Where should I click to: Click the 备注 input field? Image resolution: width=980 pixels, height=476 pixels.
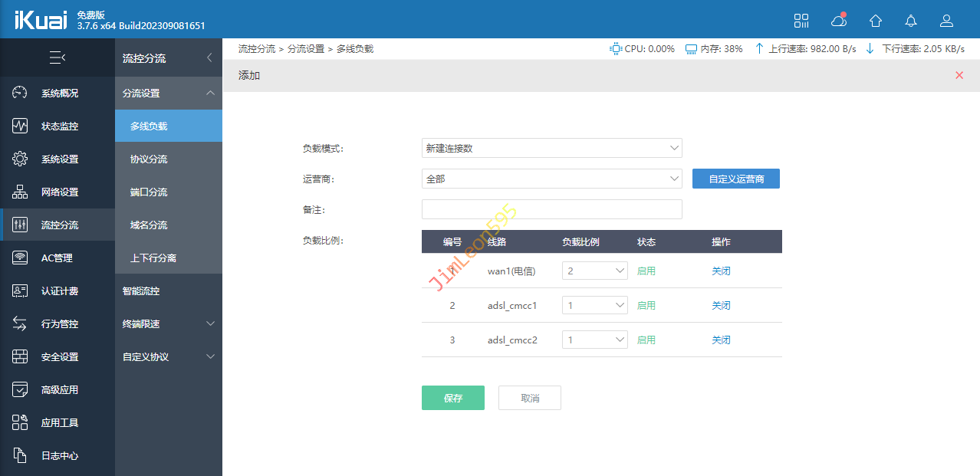coord(551,209)
